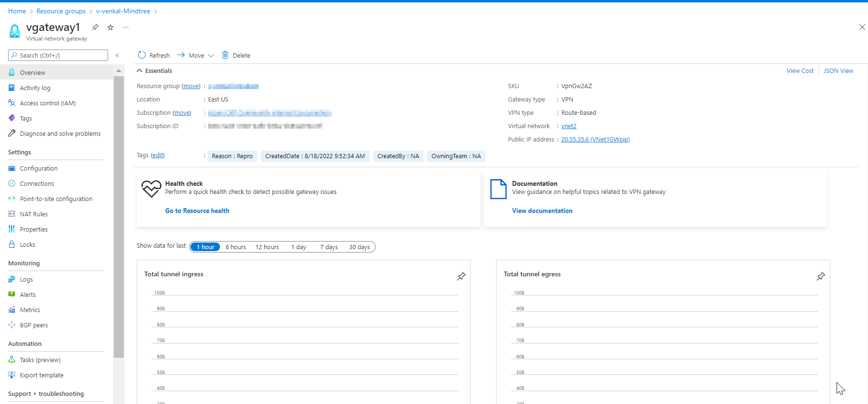The image size is (868, 404).
Task: Open the public IP address 20.55.35.6 link
Action: pyautogui.click(x=595, y=139)
